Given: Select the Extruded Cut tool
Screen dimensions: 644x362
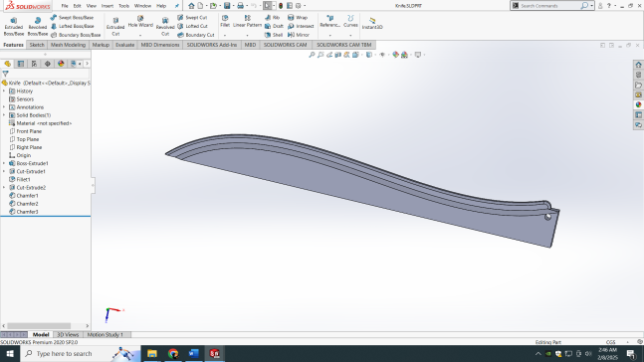Looking at the screenshot, I should click(115, 27).
